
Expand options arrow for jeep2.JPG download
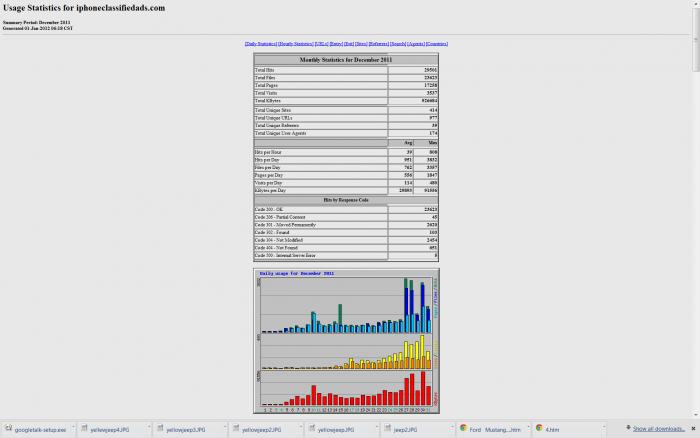(452, 429)
